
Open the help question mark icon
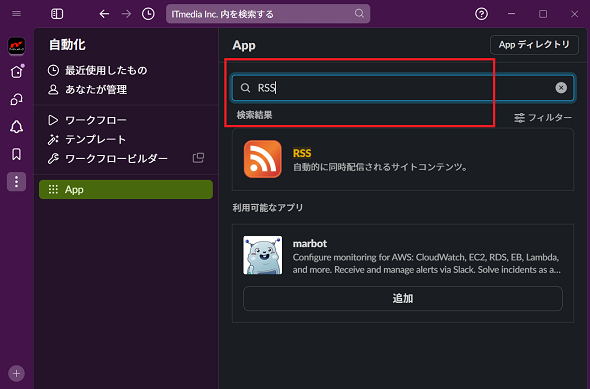(x=481, y=14)
